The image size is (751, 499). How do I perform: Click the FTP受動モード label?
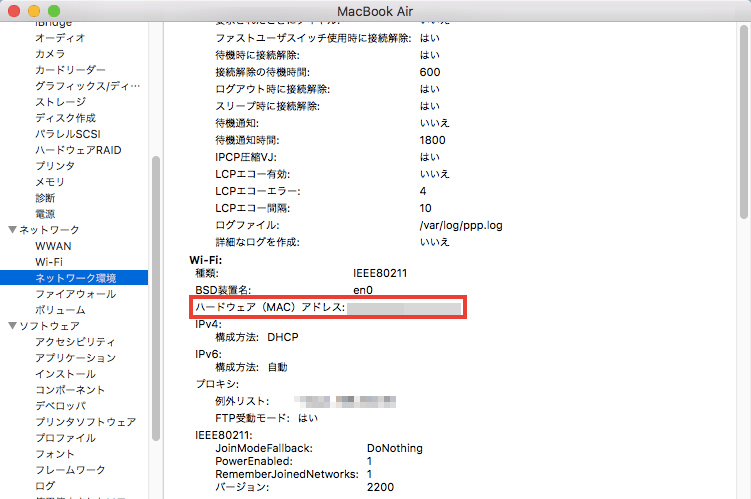tap(252, 418)
